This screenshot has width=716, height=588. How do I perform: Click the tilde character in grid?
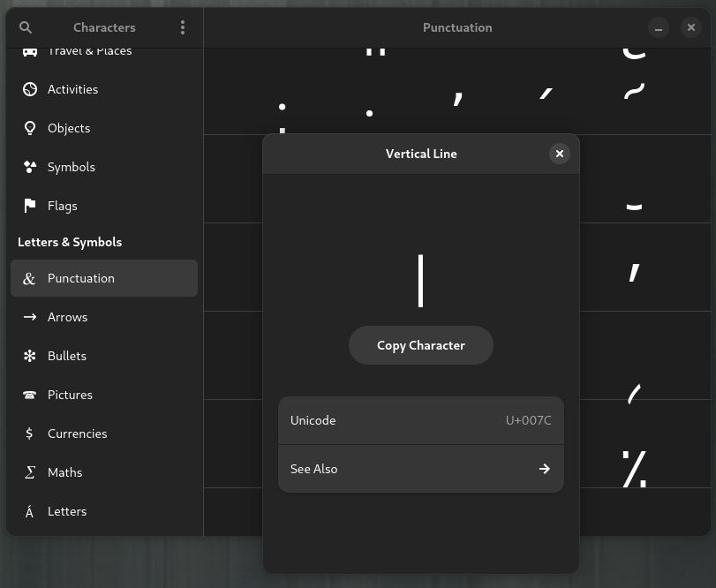tap(634, 91)
